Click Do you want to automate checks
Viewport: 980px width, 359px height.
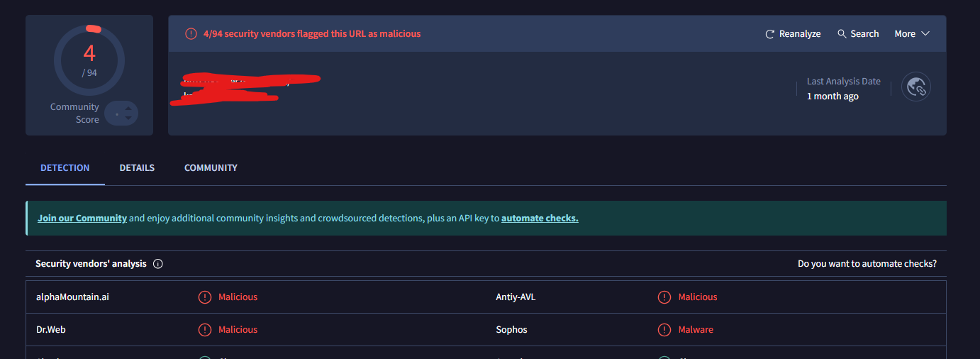tap(867, 264)
